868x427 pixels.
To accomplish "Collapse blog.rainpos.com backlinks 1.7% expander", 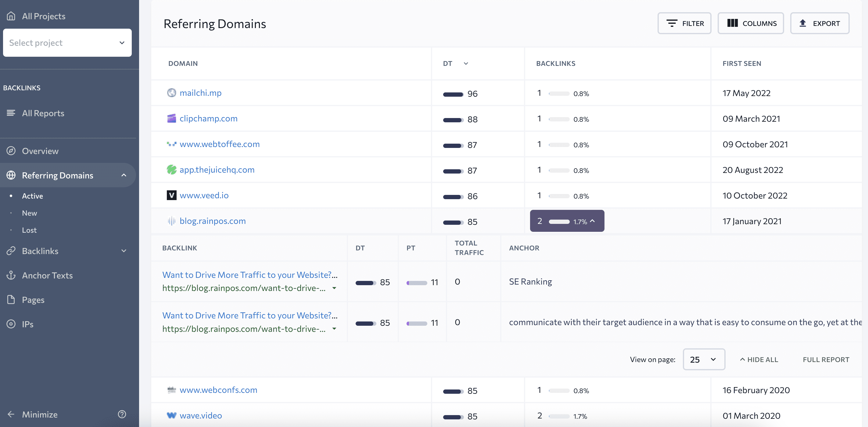I will [x=567, y=221].
